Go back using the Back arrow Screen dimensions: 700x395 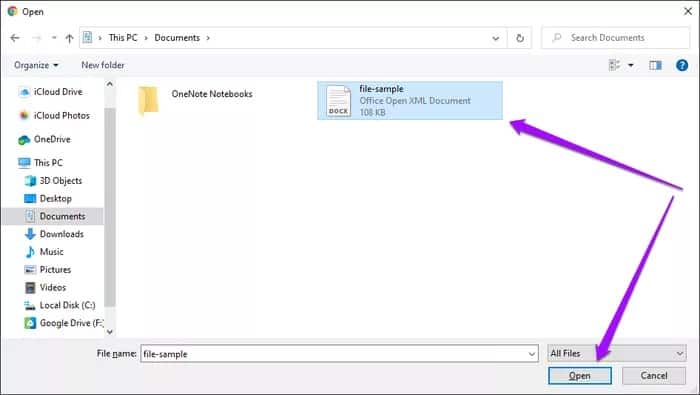15,38
